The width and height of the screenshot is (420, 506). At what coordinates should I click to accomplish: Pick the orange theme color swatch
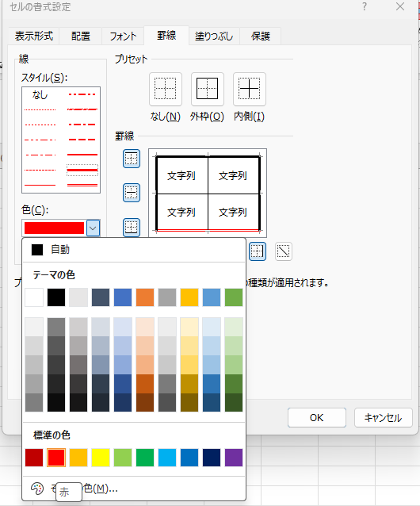(x=145, y=297)
